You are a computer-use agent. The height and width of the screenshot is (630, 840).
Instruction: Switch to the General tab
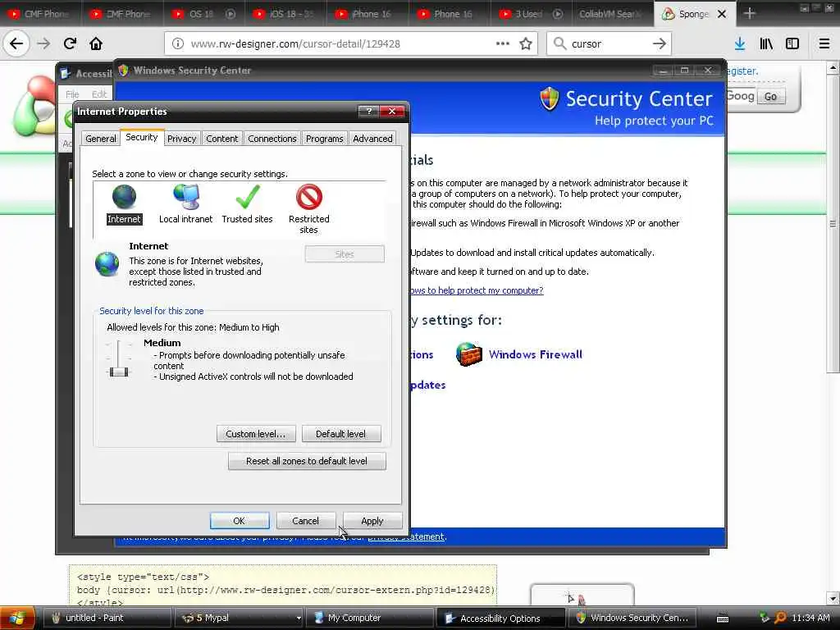[x=101, y=138]
